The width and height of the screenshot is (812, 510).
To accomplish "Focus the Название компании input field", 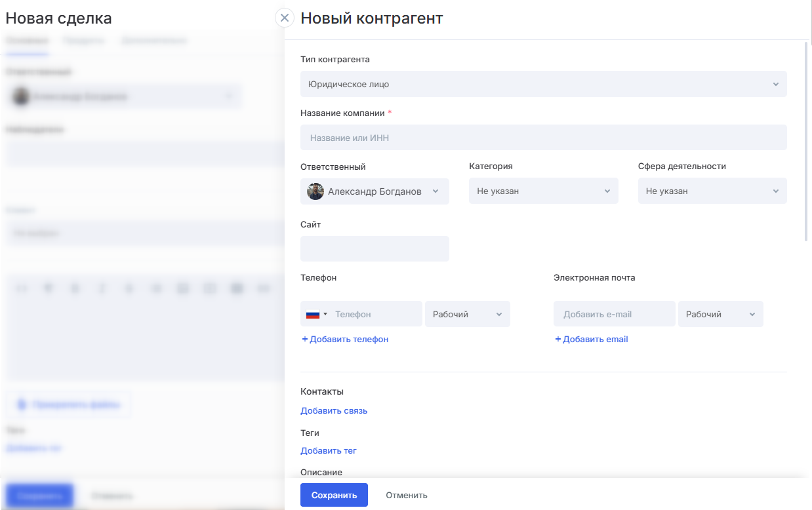I will coord(543,138).
